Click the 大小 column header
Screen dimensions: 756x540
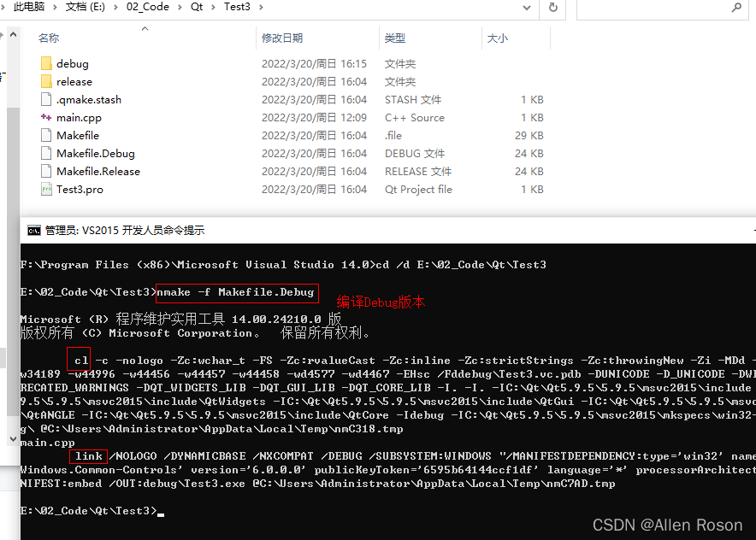click(499, 38)
